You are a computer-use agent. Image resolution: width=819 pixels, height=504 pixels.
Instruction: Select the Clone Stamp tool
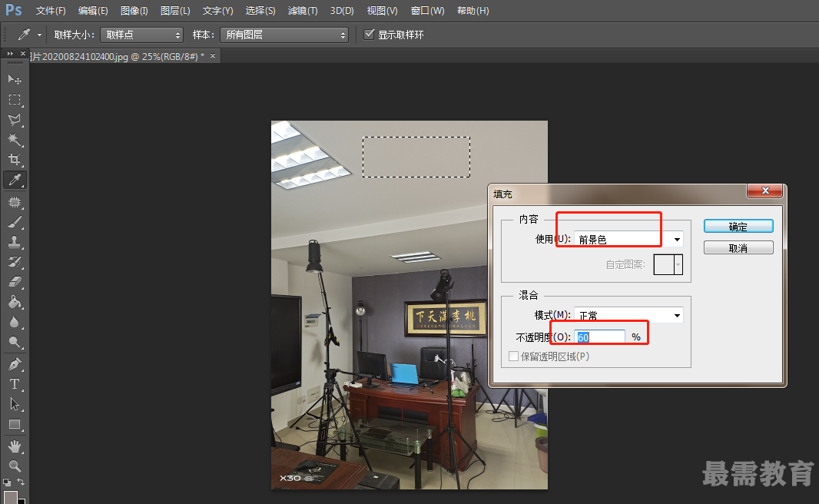point(15,242)
